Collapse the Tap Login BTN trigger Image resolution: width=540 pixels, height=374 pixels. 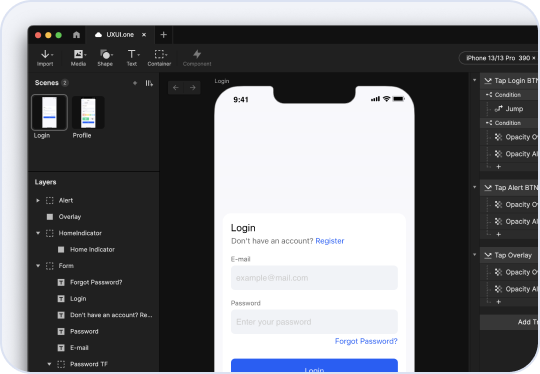pyautogui.click(x=475, y=80)
